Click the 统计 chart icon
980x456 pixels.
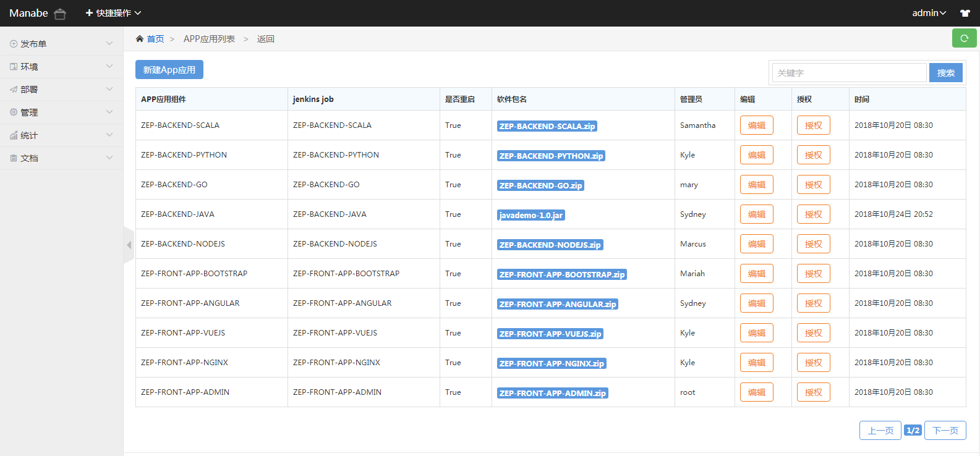coord(14,135)
